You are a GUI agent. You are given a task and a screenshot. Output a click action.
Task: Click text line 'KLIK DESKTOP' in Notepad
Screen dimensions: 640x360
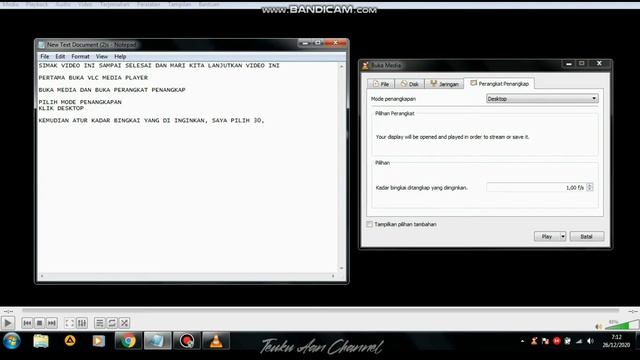61,108
